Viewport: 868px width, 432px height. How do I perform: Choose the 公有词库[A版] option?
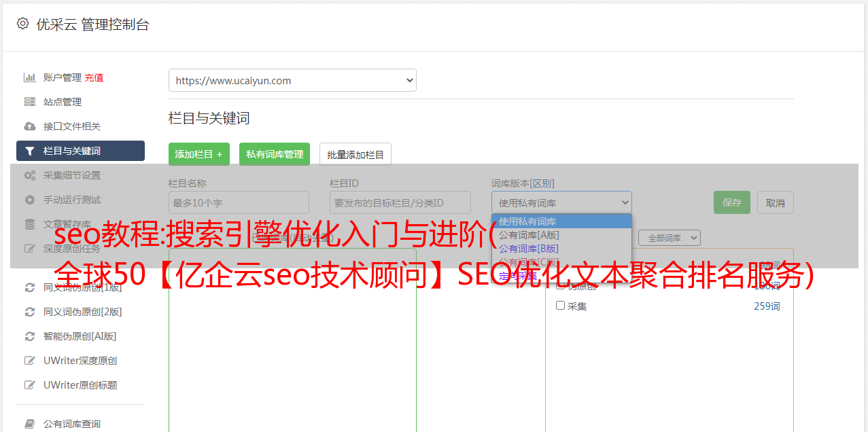coord(561,235)
